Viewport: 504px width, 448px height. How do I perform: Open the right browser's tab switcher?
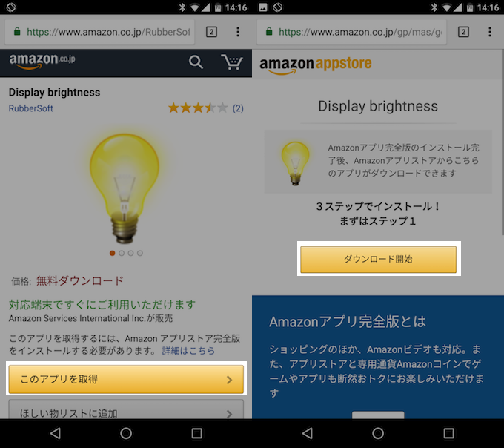(x=463, y=32)
